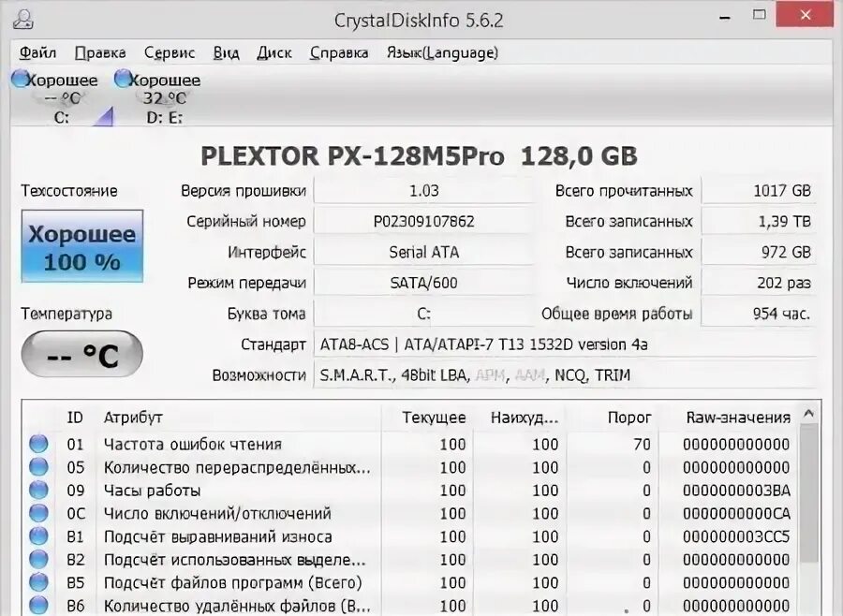The image size is (843, 616).
Task: Open the Справка menu
Action: click(335, 52)
